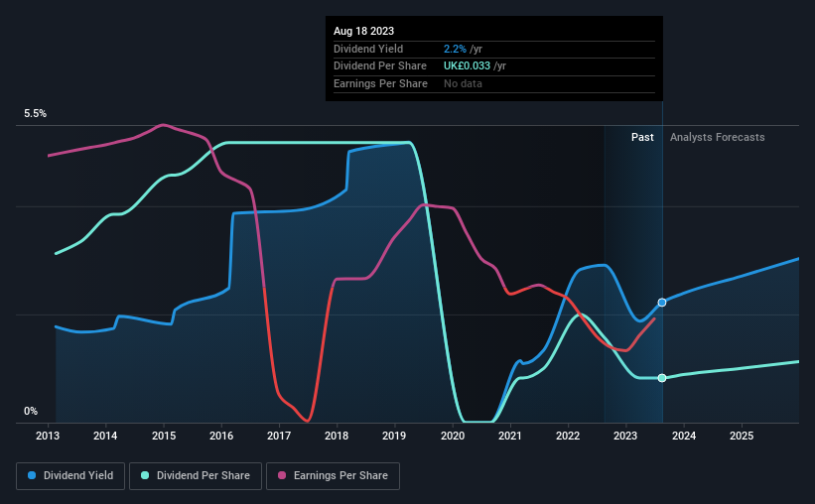Click the 2021 x-axis label
815x504 pixels.
(x=510, y=436)
